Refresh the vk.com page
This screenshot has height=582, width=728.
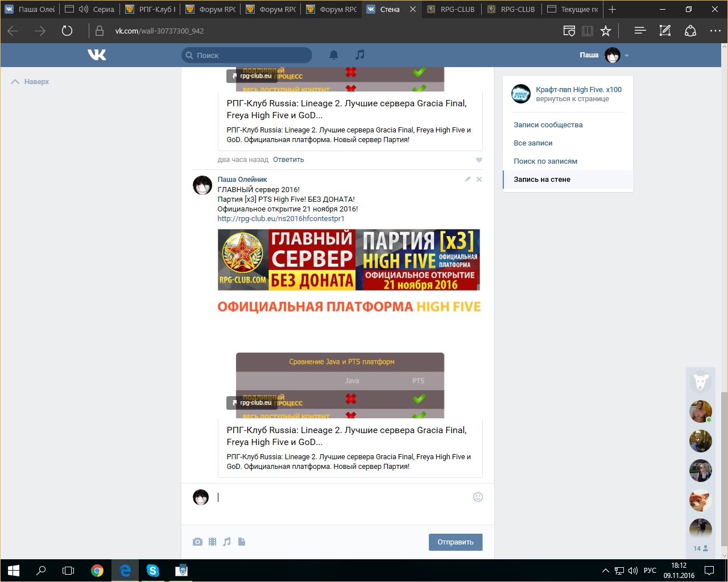(67, 31)
